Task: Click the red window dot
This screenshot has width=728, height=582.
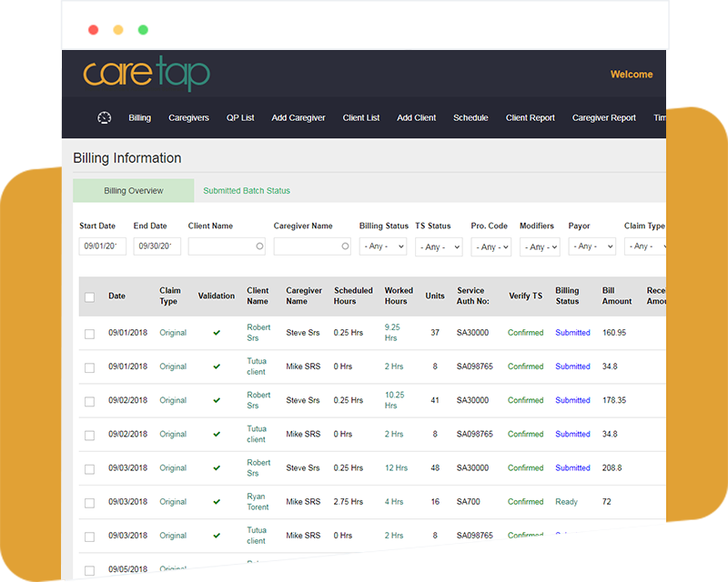Action: click(x=93, y=30)
